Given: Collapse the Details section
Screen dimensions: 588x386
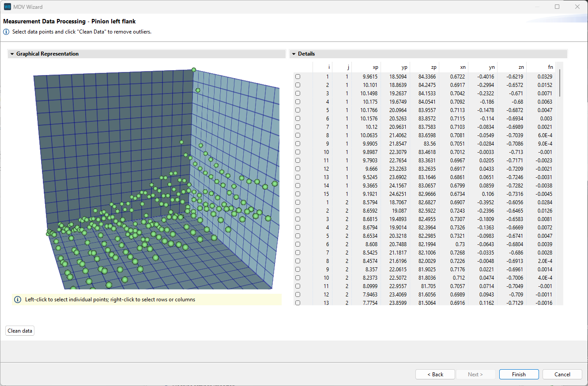Looking at the screenshot, I should pyautogui.click(x=294, y=54).
